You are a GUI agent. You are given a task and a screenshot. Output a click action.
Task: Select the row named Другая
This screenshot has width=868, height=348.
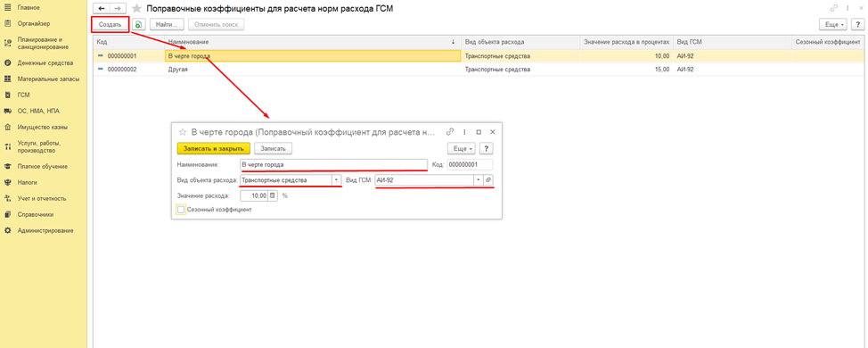tap(479, 70)
